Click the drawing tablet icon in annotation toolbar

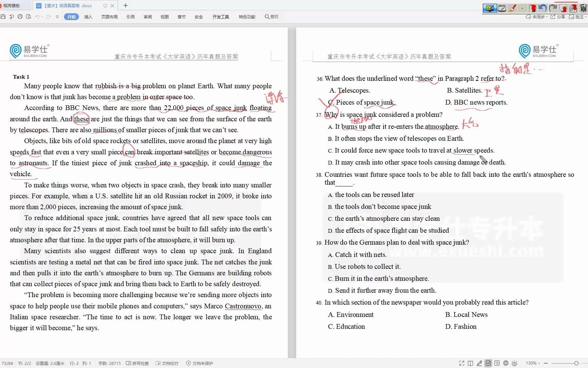click(502, 8)
